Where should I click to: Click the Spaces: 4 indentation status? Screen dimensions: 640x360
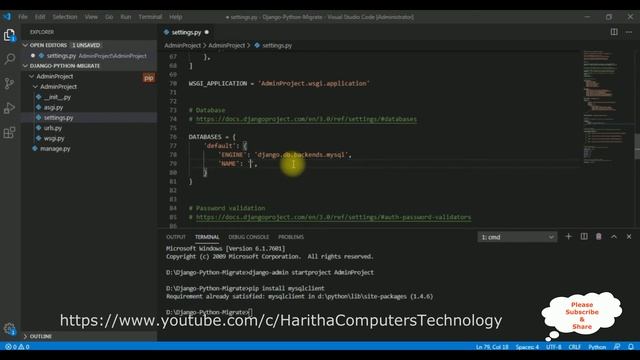527,347
